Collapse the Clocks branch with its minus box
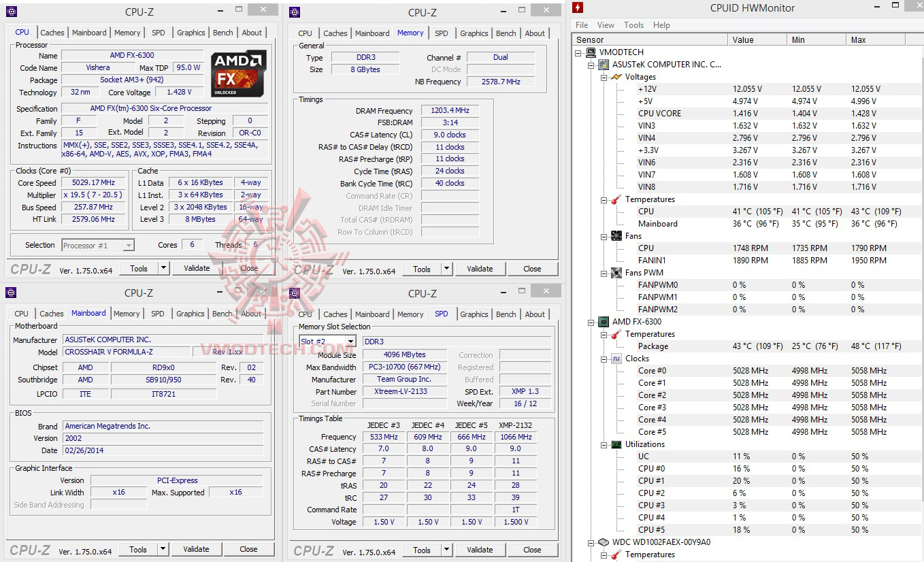924x562 pixels. pyautogui.click(x=604, y=359)
